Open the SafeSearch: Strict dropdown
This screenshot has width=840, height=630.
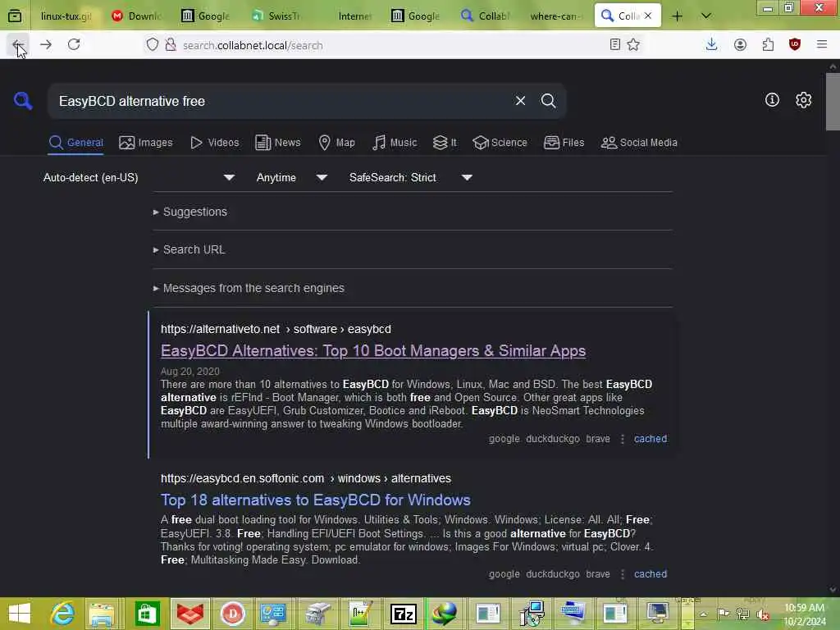point(410,177)
